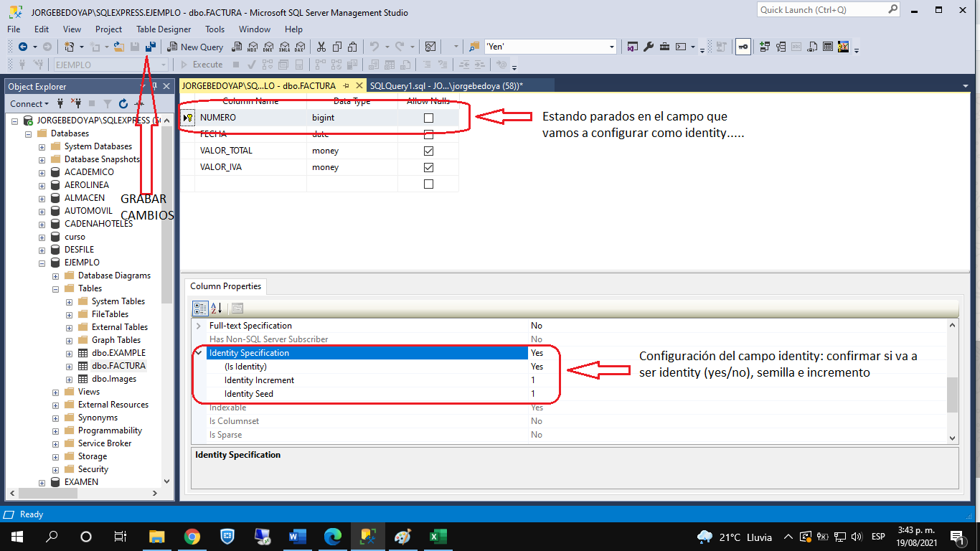
Task: Open the Windows Start menu
Action: coord(17,536)
